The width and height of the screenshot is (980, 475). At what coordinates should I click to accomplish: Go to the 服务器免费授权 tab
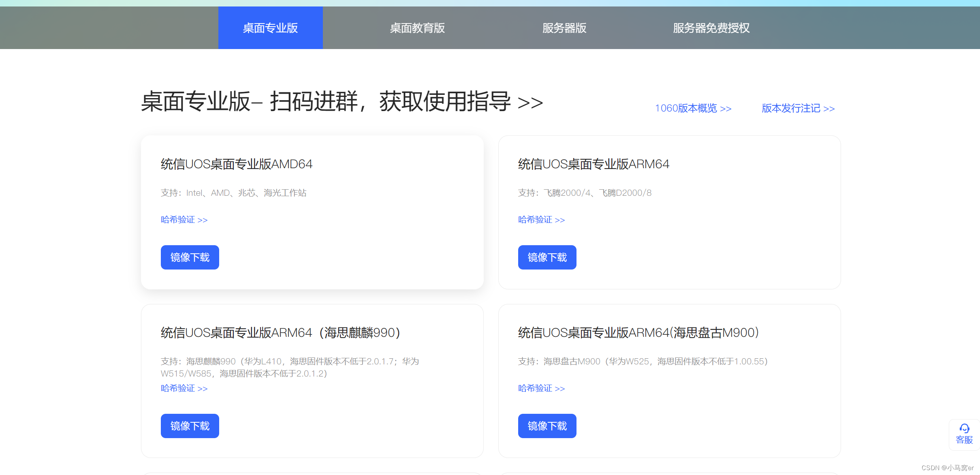coord(711,28)
